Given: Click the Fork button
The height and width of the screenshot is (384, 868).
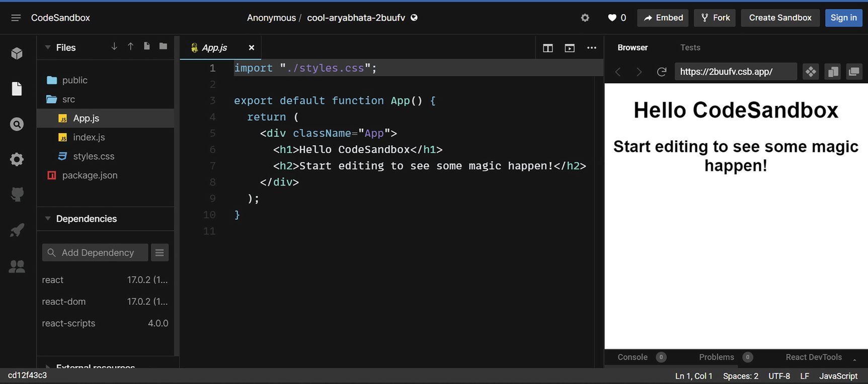Looking at the screenshot, I should tap(715, 18).
